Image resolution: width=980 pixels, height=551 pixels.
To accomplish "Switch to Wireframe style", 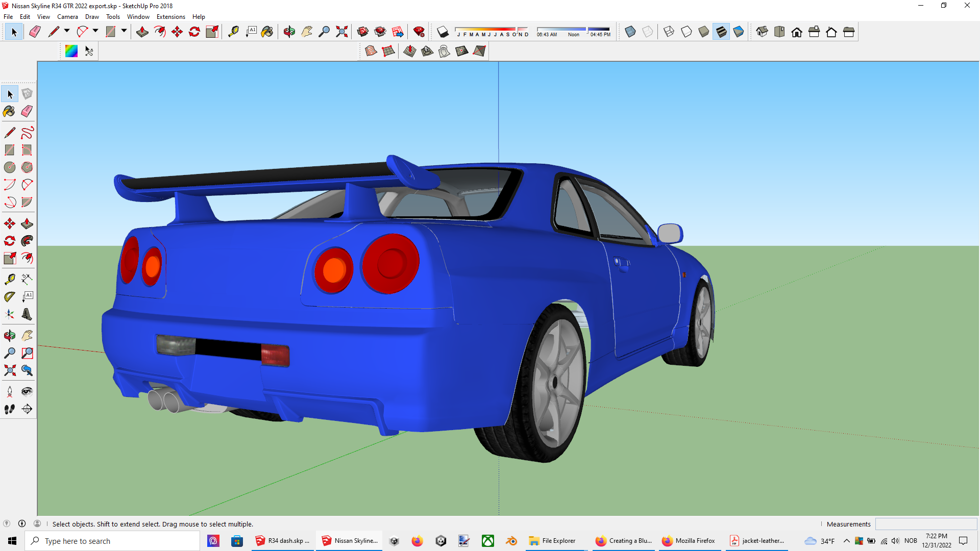I will pyautogui.click(x=669, y=32).
